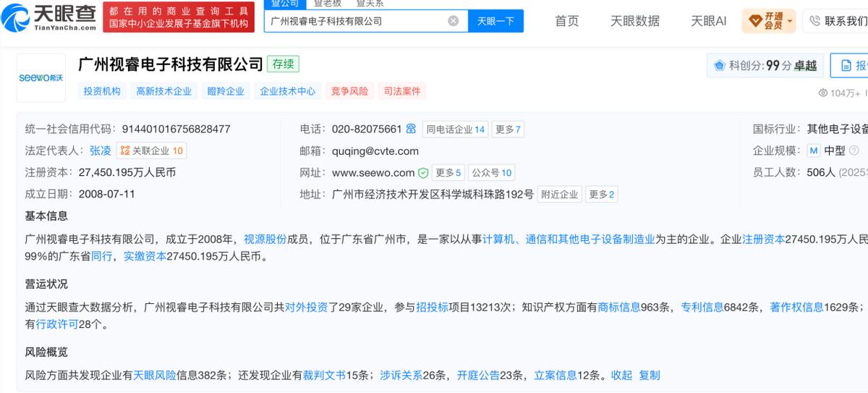Open the 行政许可 link
Viewport: 868px width, 393px height.
pos(58,324)
